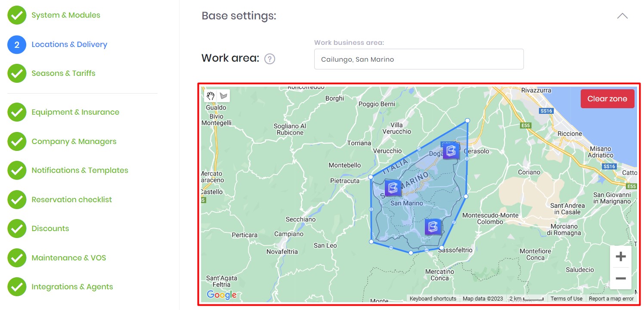Click polygon vertex handle near Pietracuta
This screenshot has height=310, width=644.
pyautogui.click(x=371, y=177)
